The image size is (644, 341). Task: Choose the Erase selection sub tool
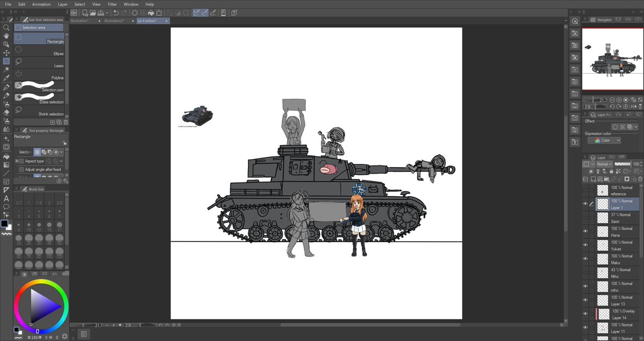pyautogui.click(x=39, y=99)
